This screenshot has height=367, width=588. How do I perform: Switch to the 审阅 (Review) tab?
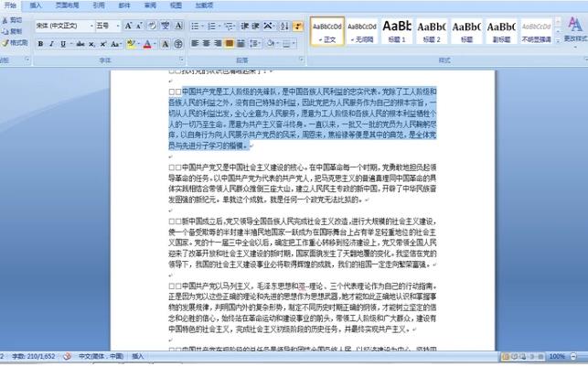pos(150,5)
